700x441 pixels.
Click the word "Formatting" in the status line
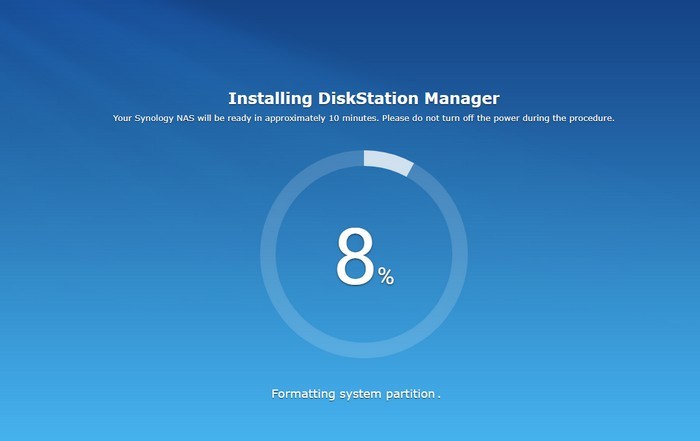tap(301, 394)
